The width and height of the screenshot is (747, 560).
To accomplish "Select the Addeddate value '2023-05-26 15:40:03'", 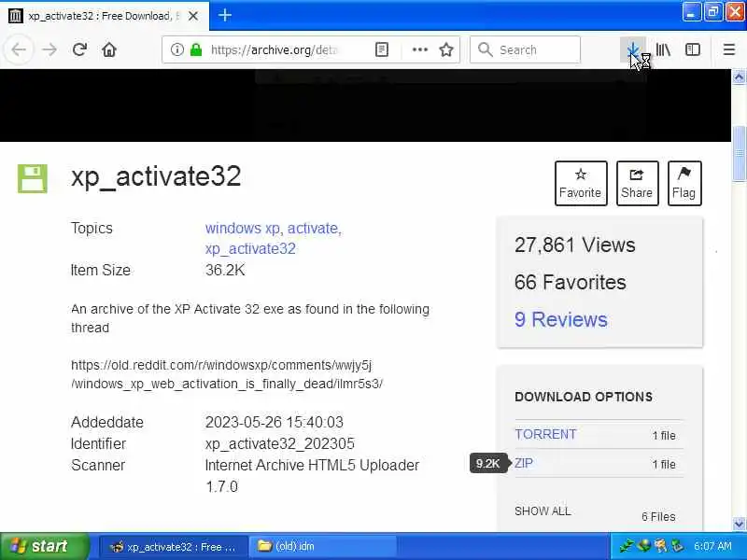I will 274,423.
